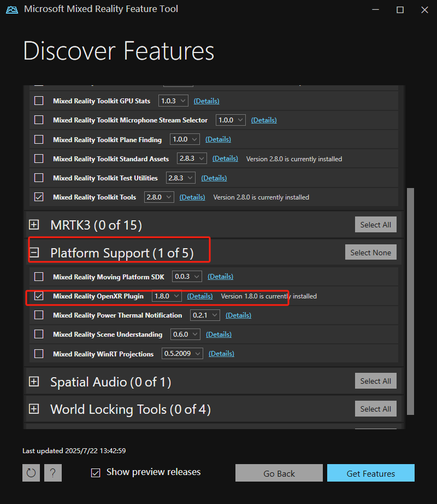Open Details link for Moving Platform SDK
The height and width of the screenshot is (504, 437).
tap(221, 277)
